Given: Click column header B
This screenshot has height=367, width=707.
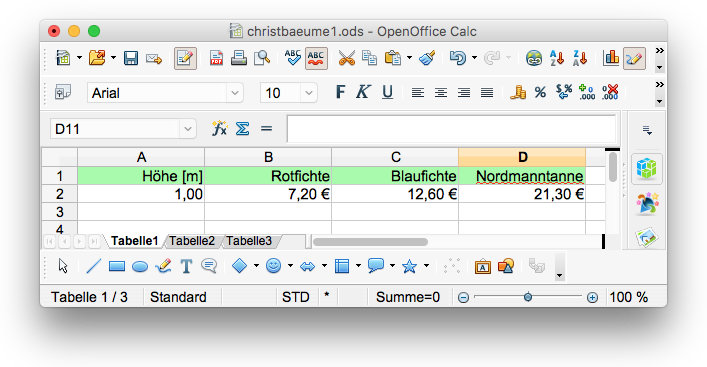Looking at the screenshot, I should 268,157.
